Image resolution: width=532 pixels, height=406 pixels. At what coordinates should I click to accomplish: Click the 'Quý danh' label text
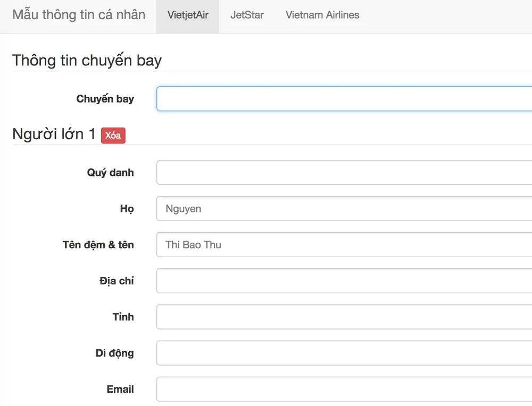point(110,173)
